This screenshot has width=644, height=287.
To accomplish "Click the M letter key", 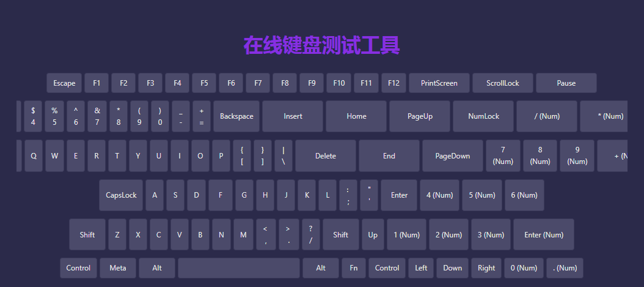I will (243, 235).
